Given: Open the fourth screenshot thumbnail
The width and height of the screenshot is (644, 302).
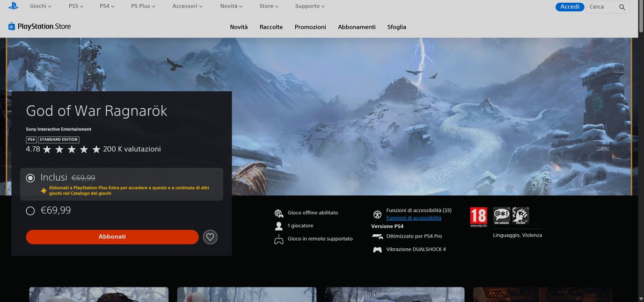Looking at the screenshot, I should point(543,294).
